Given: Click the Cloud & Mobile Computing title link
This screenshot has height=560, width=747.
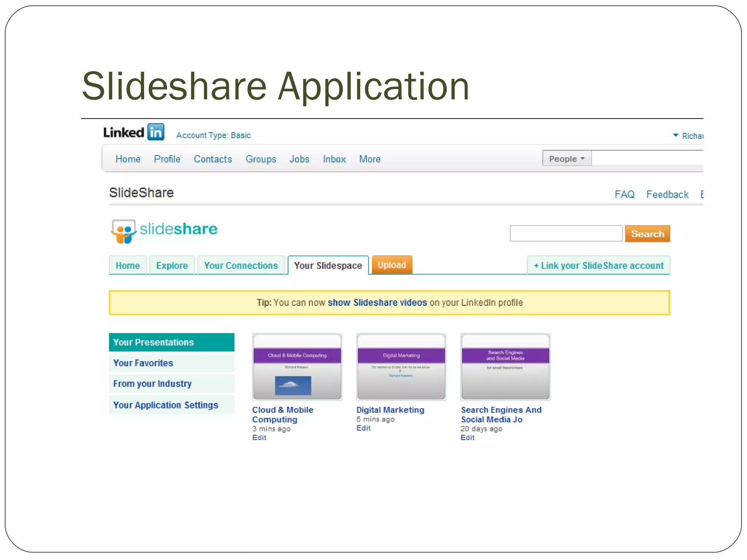Looking at the screenshot, I should pyautogui.click(x=283, y=415).
